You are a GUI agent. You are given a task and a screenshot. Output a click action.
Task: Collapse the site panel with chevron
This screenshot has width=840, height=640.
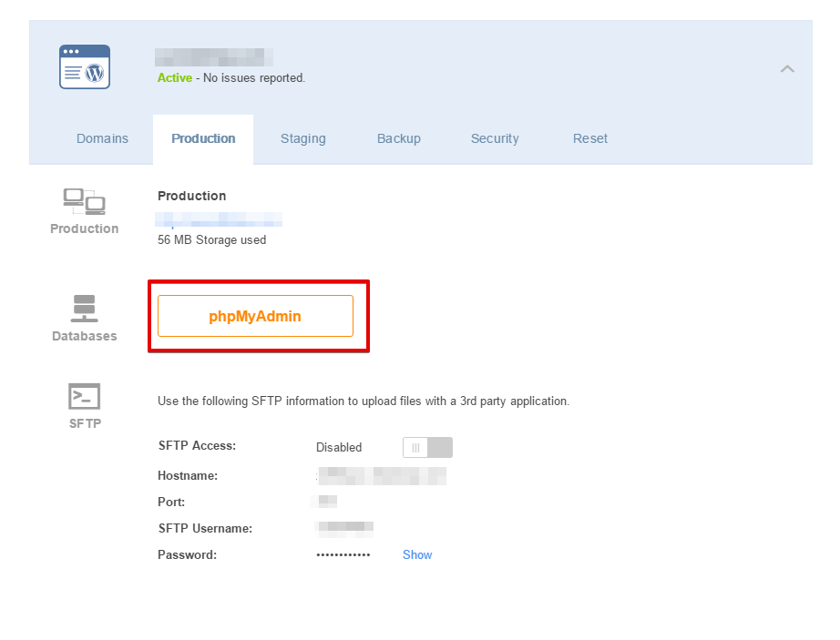click(787, 68)
